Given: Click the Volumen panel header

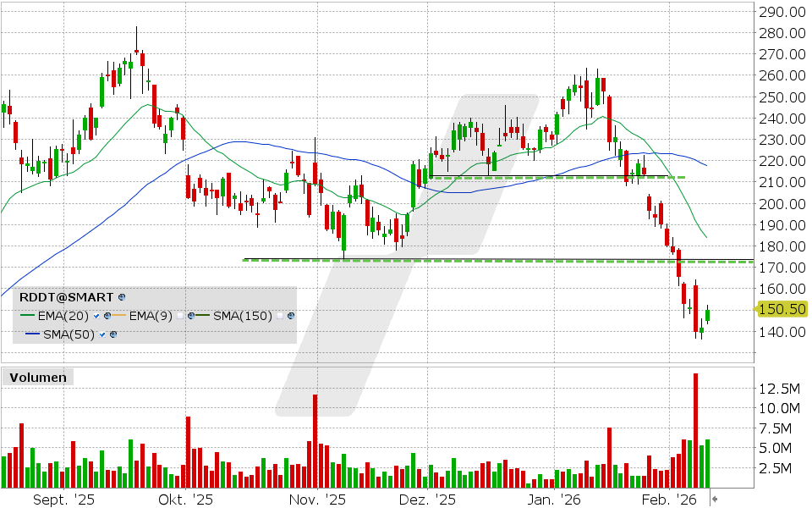Looking at the screenshot, I should pos(38,378).
